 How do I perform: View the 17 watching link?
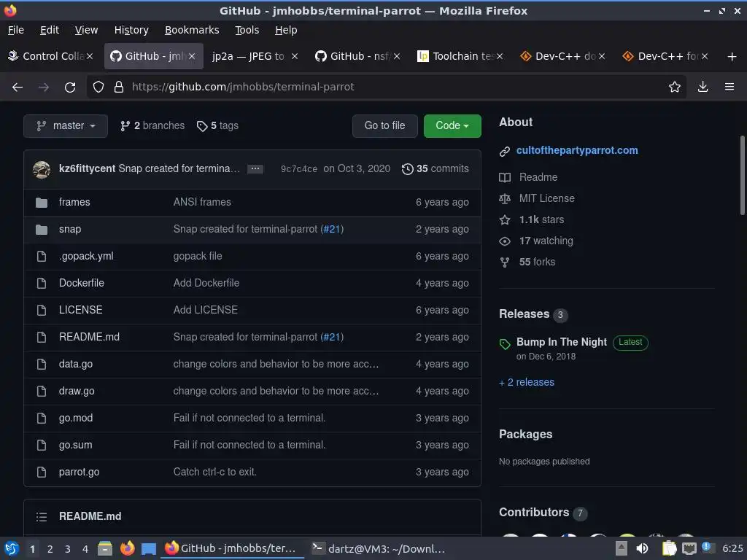[546, 241]
